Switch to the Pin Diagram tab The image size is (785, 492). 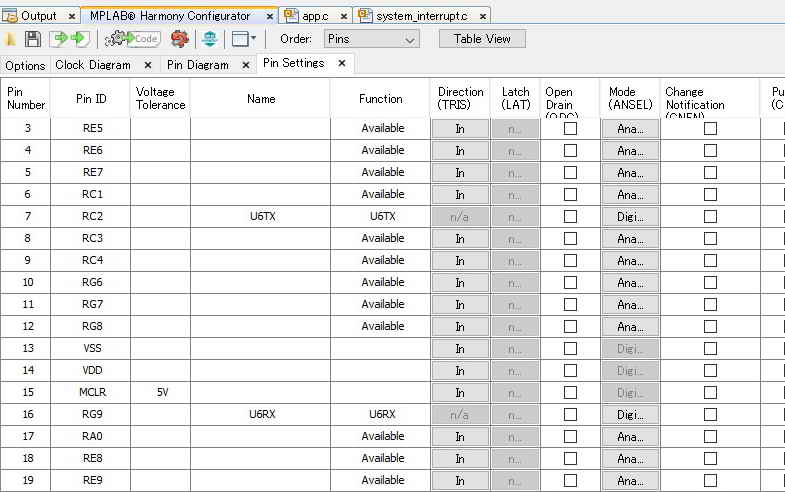pyautogui.click(x=198, y=65)
